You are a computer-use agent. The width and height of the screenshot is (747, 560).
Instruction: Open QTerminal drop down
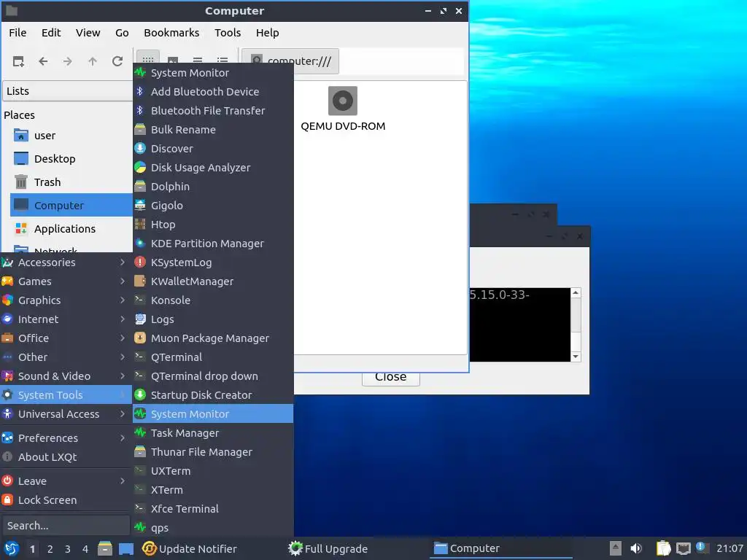(x=213, y=376)
